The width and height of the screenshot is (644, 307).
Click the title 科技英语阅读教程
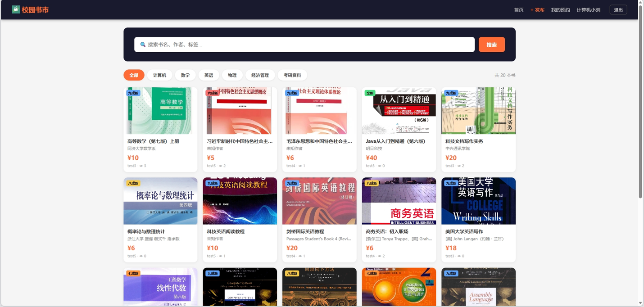click(226, 231)
